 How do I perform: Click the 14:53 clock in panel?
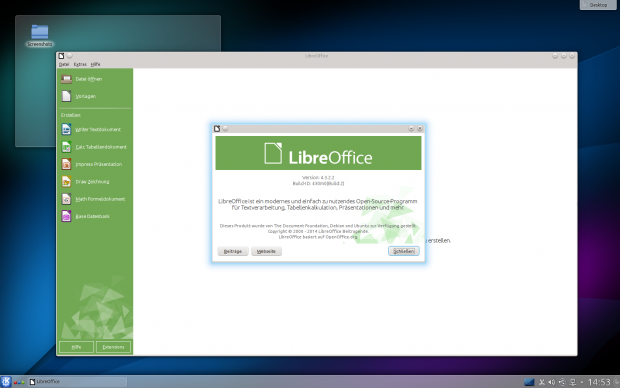599,382
